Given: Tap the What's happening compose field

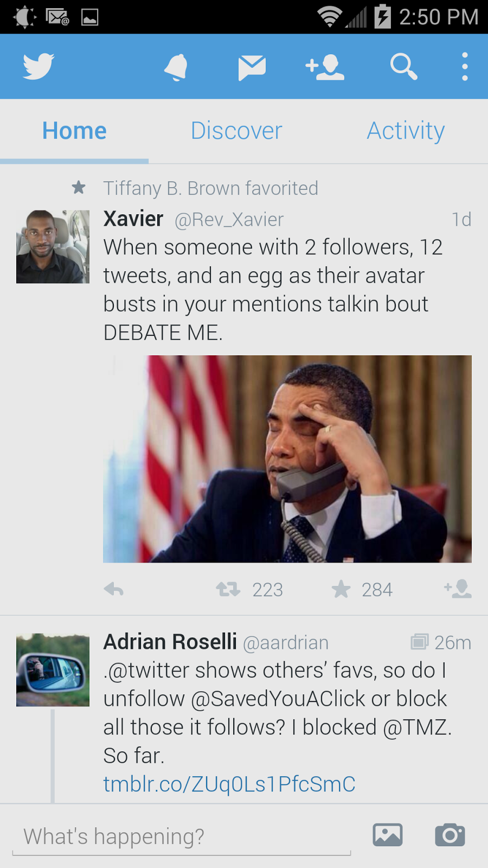Looking at the screenshot, I should (x=182, y=837).
